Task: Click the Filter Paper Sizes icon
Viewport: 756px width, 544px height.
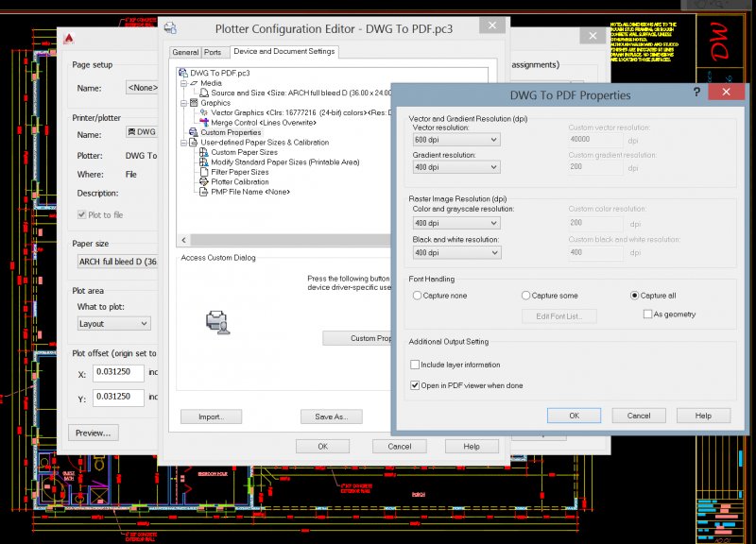Action: pyautogui.click(x=204, y=172)
